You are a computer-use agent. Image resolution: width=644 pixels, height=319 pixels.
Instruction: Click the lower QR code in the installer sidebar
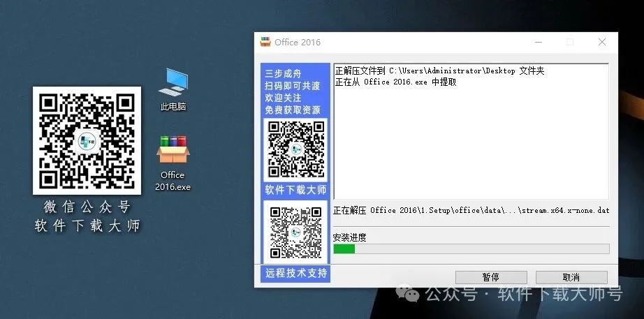pos(295,232)
